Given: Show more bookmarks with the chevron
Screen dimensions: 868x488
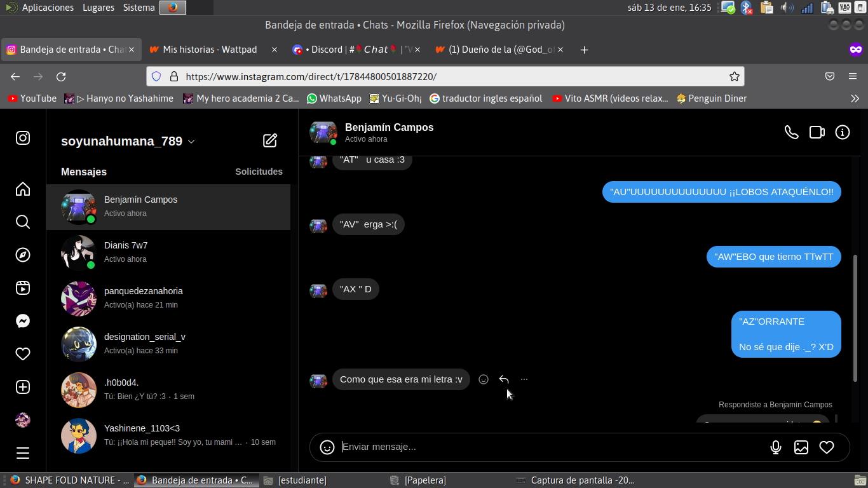Looking at the screenshot, I should [x=855, y=98].
